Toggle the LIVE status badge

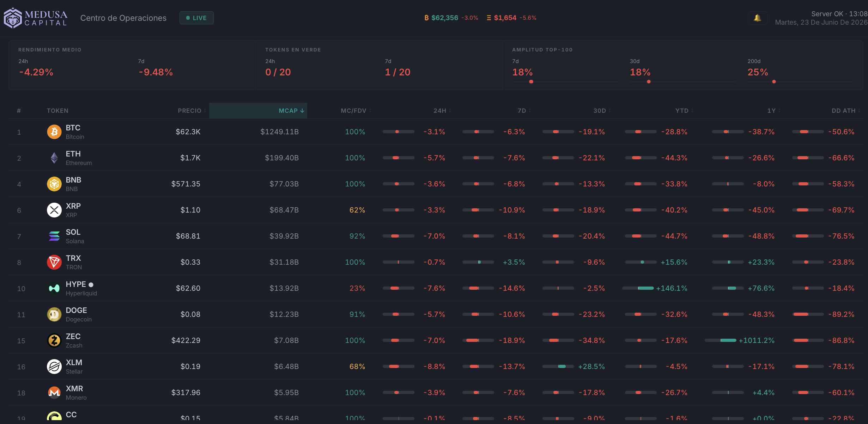[x=196, y=18]
